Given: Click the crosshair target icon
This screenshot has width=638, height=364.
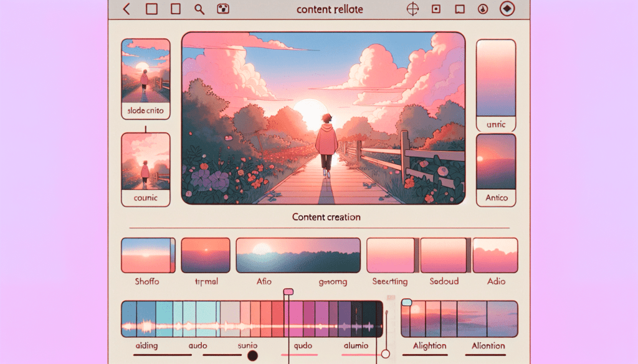Looking at the screenshot, I should (412, 9).
